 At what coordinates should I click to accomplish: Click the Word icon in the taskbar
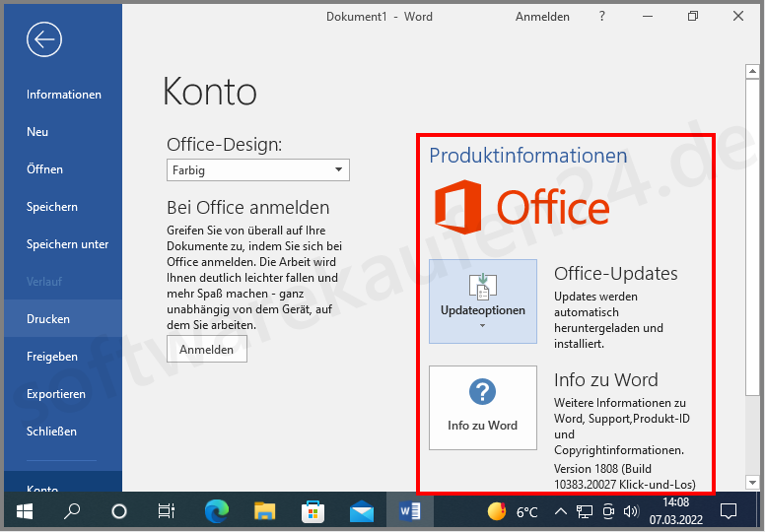[x=410, y=511]
